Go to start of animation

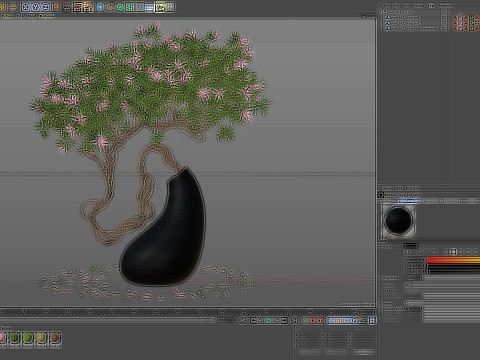point(243,320)
